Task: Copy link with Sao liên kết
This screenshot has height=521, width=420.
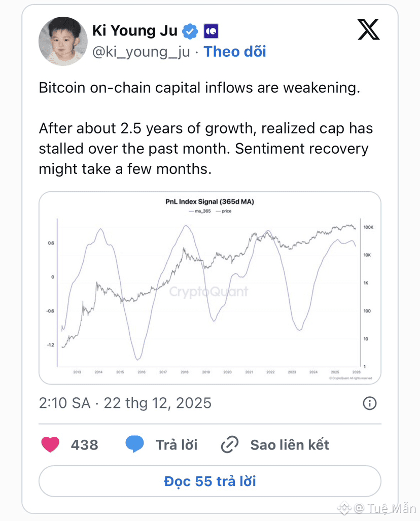Action: (x=290, y=445)
